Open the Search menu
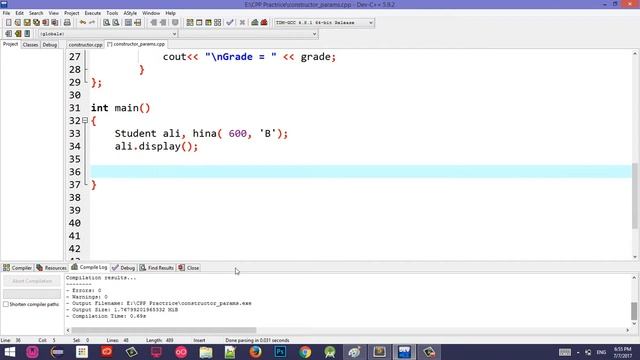 click(x=36, y=13)
